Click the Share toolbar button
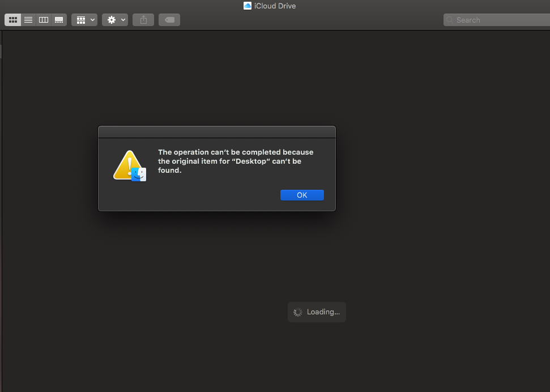Image resolution: width=550 pixels, height=392 pixels. tap(143, 20)
